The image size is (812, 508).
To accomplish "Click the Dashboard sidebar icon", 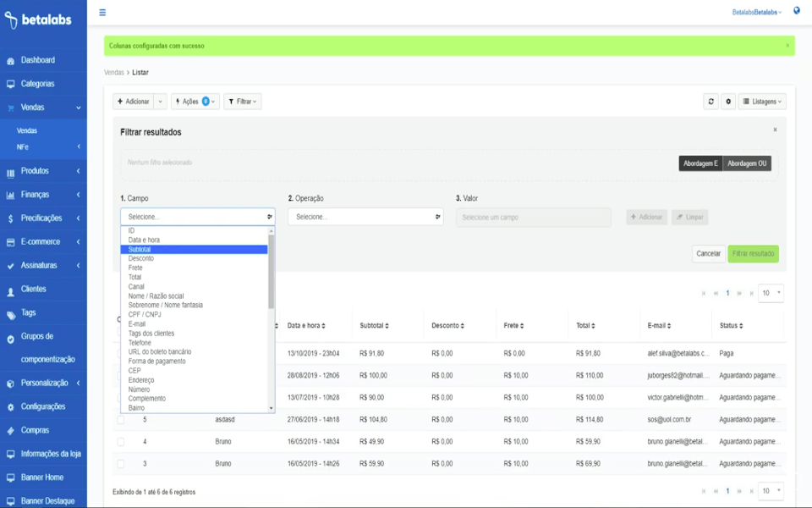I will [10, 61].
